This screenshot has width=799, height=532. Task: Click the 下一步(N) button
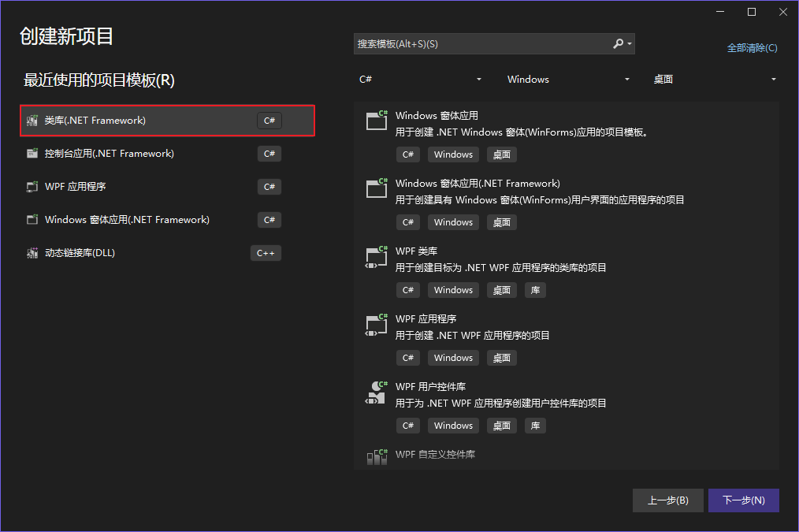pos(743,500)
